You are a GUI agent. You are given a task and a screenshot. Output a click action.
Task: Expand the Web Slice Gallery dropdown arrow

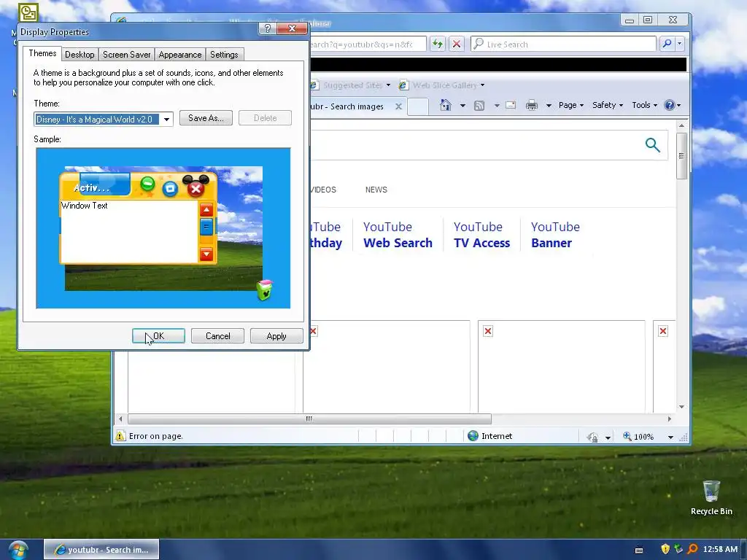[x=483, y=85]
